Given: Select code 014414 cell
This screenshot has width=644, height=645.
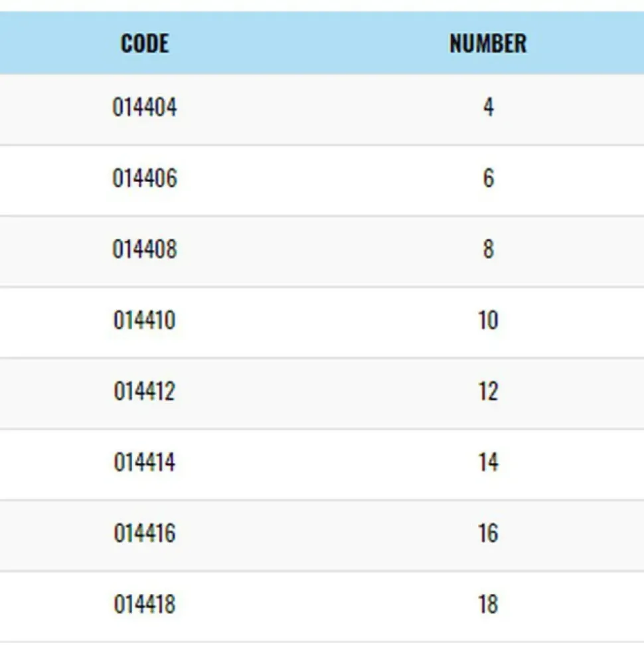Looking at the screenshot, I should tap(145, 462).
